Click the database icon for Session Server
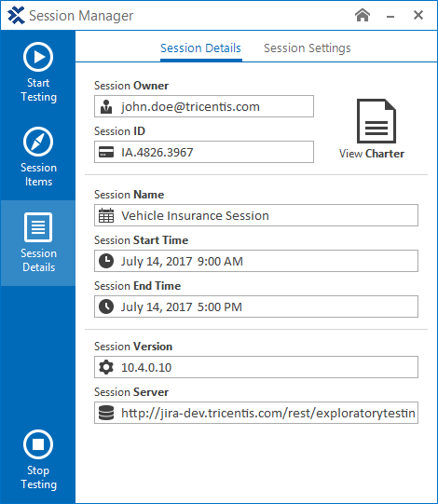Image resolution: width=438 pixels, height=504 pixels. [x=106, y=413]
